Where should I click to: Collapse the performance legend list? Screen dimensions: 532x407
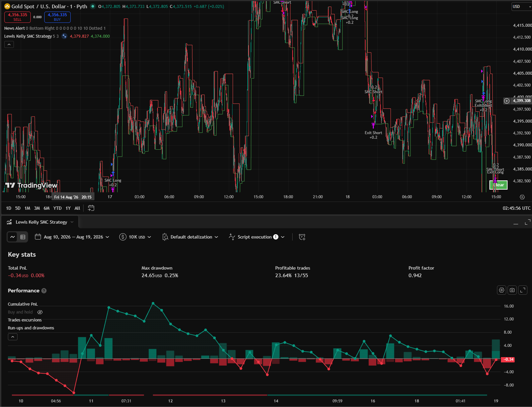point(13,337)
